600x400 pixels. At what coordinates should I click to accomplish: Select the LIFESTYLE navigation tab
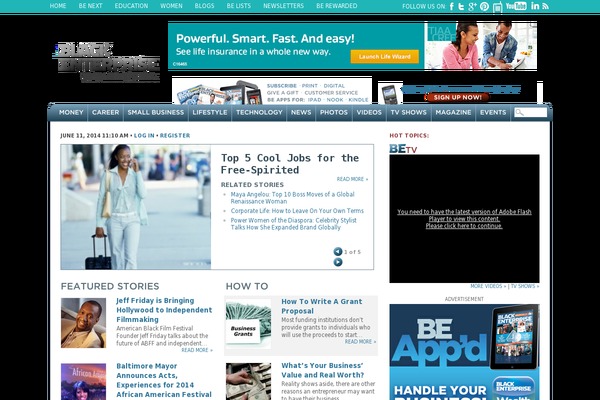210,112
